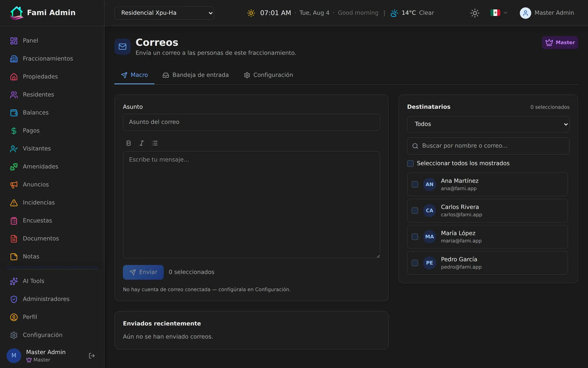Switch to the Configuración tab
This screenshot has height=368, width=588.
pos(268,75)
